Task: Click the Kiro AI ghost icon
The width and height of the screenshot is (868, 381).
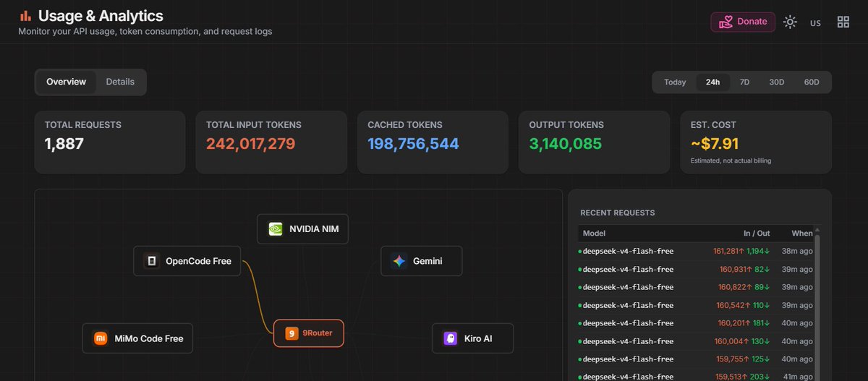Action: pos(451,338)
